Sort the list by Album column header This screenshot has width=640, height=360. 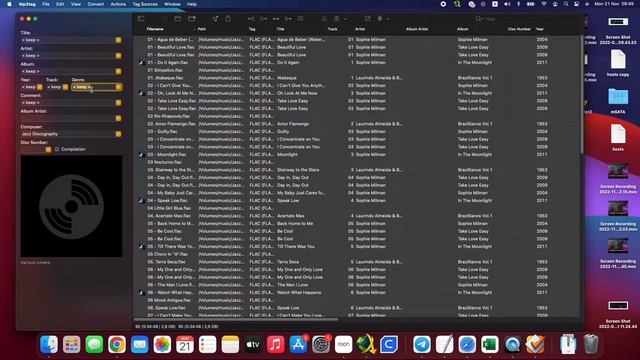tap(463, 29)
